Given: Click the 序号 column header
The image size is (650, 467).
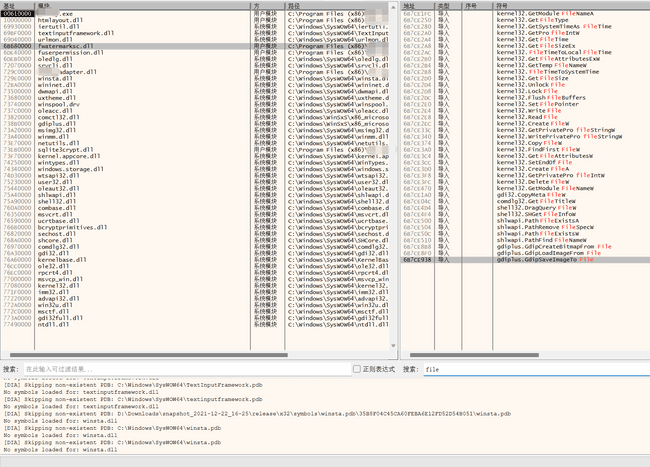Looking at the screenshot, I should [477, 6].
